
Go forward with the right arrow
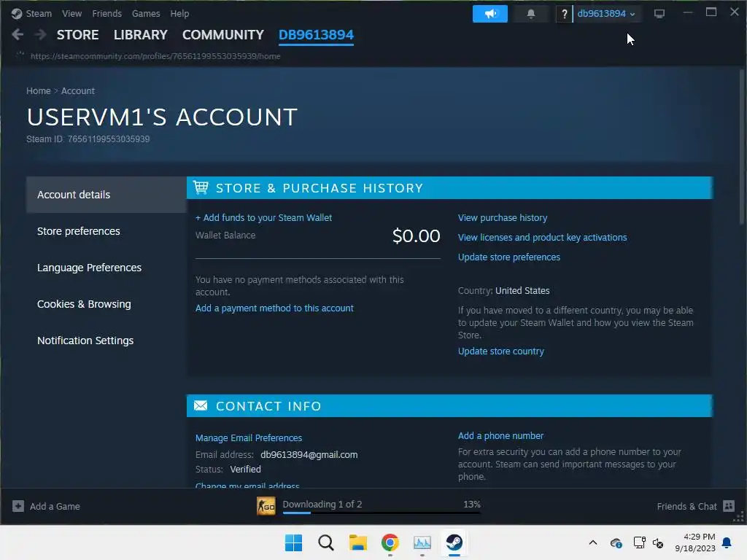coord(41,34)
